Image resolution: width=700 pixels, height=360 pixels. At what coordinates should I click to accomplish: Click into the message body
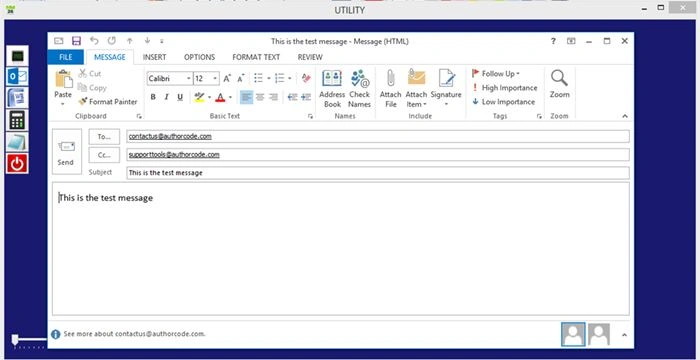[x=341, y=248]
